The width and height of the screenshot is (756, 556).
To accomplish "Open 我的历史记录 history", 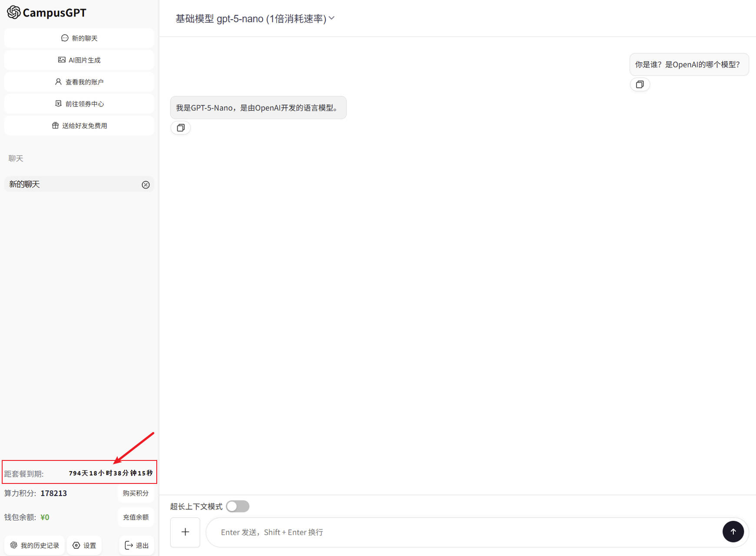I will pos(35,545).
